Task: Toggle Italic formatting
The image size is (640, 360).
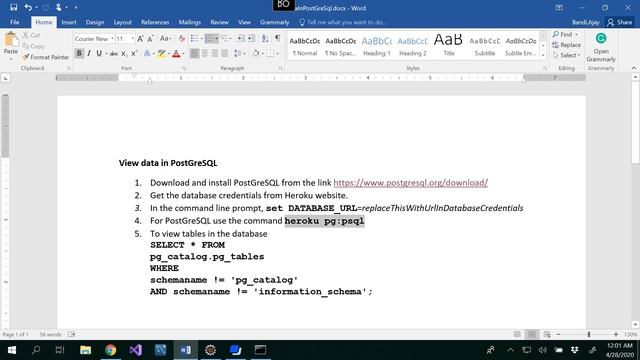Action: click(x=89, y=53)
